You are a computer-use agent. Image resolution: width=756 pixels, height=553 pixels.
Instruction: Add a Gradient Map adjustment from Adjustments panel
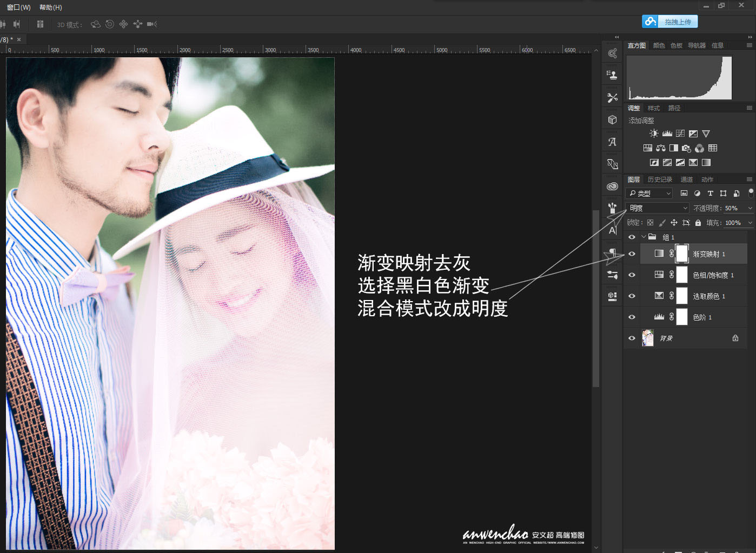(x=706, y=162)
